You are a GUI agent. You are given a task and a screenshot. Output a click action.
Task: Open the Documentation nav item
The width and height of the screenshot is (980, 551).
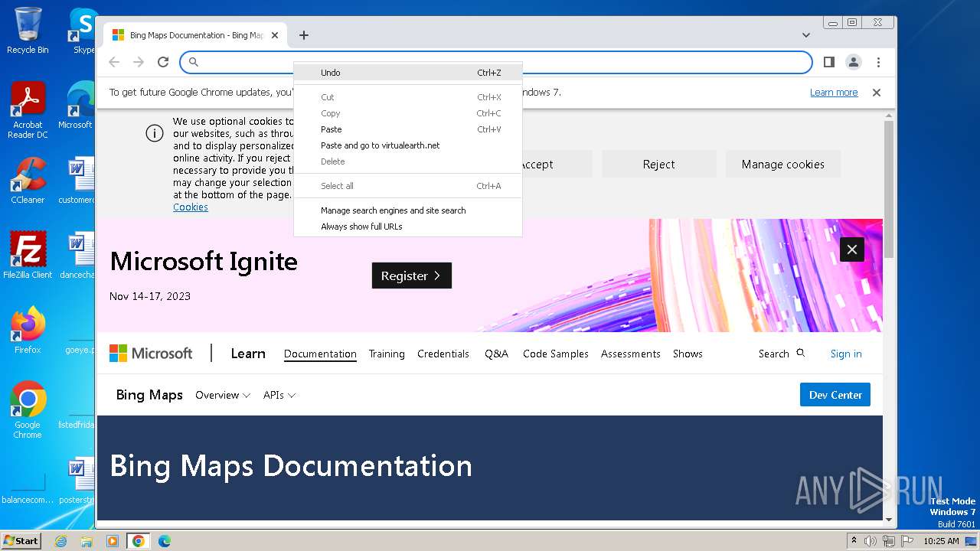pyautogui.click(x=320, y=354)
